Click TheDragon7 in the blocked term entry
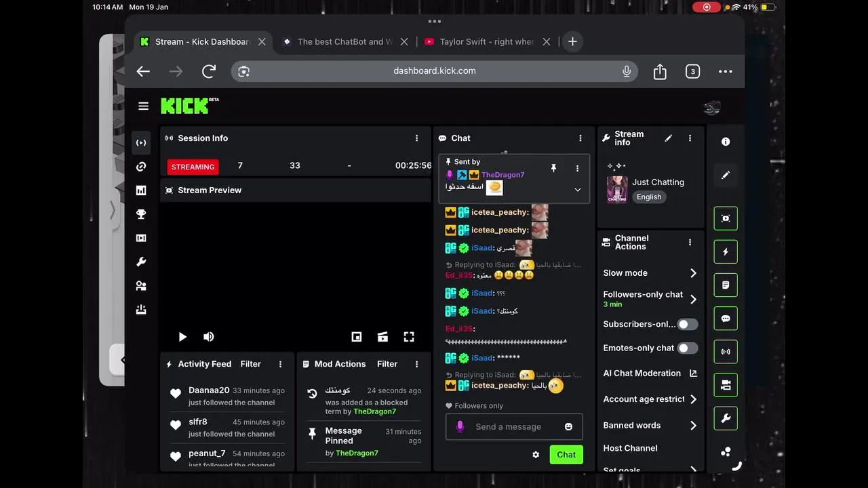 [x=374, y=411]
